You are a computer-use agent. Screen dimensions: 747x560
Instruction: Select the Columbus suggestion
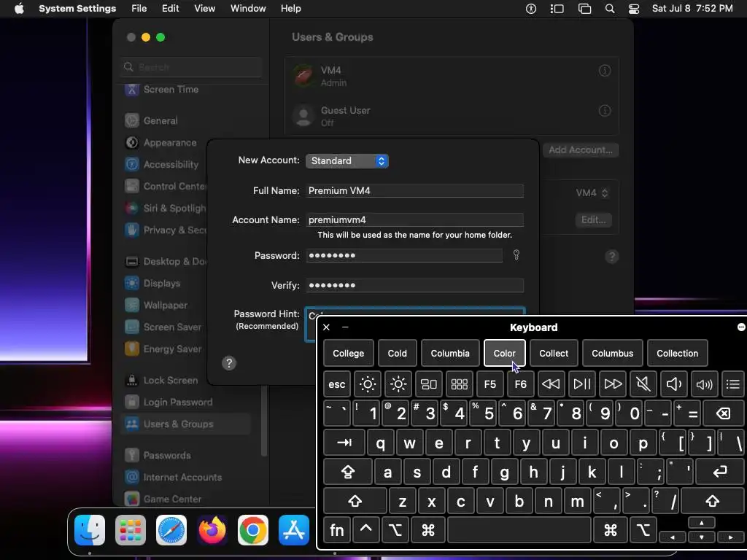[x=613, y=354]
